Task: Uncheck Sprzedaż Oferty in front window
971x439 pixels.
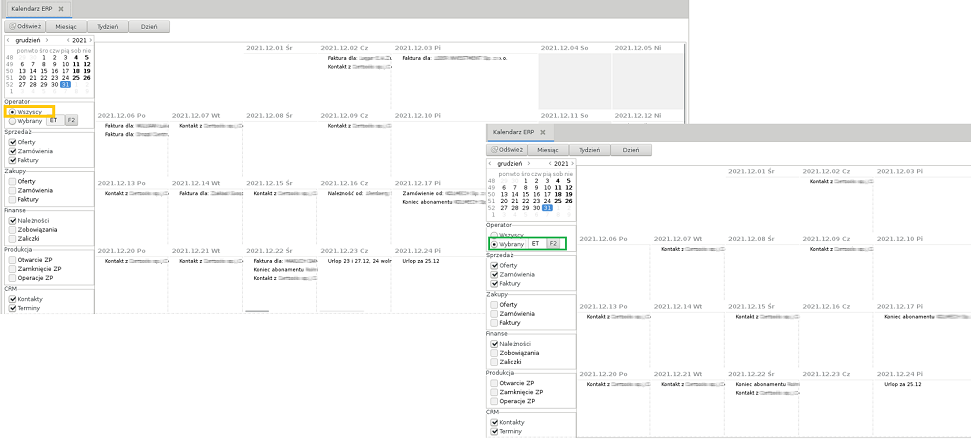Action: 494,265
